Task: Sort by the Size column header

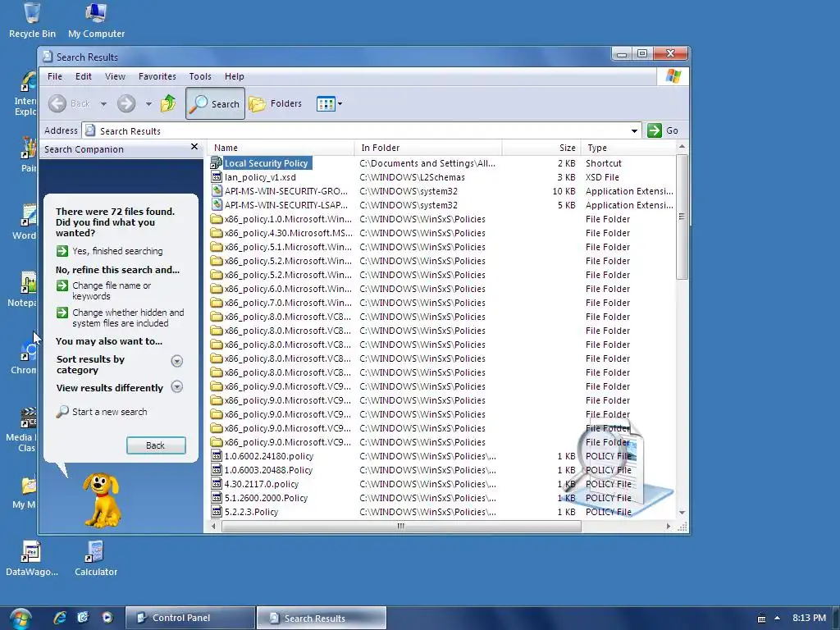Action: pyautogui.click(x=541, y=148)
